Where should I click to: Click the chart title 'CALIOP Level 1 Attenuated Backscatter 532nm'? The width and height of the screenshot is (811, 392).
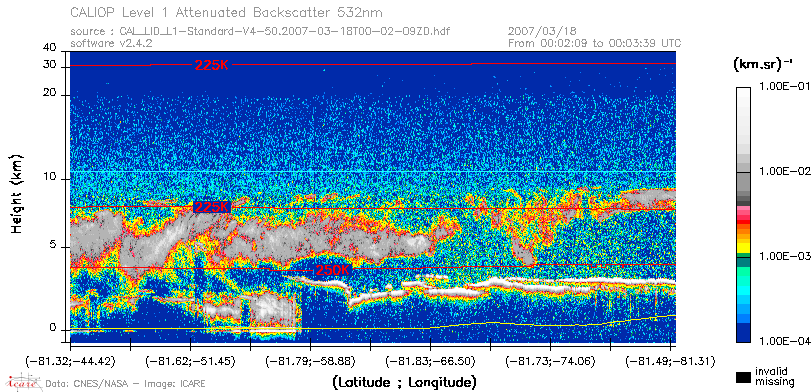(227, 12)
